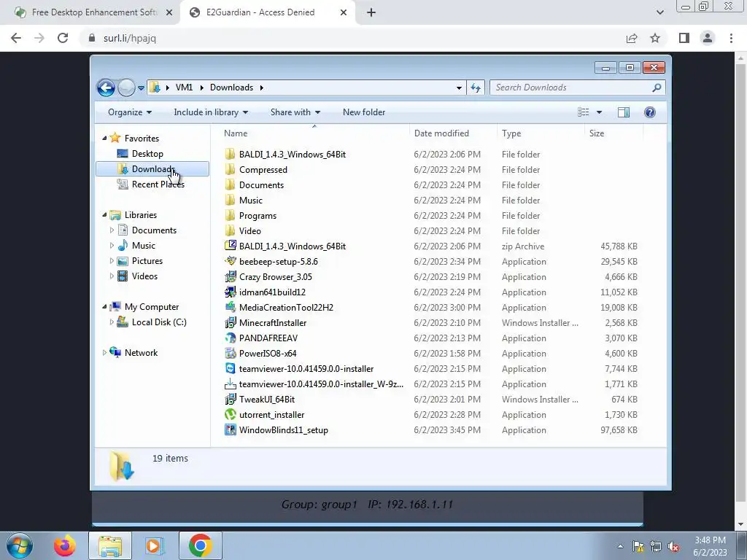
Task: Click the address bar refresh icon
Action: pyautogui.click(x=476, y=87)
